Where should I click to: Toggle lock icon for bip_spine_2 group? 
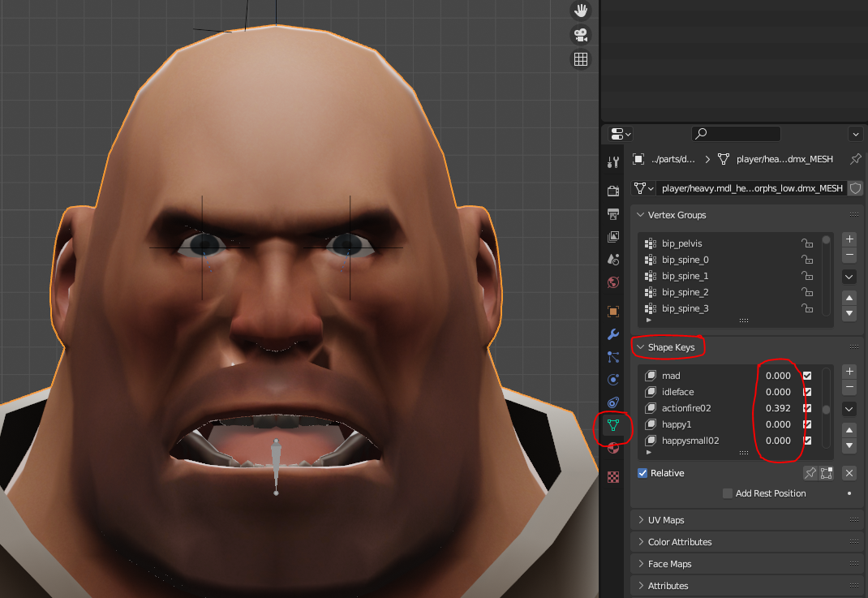coord(807,292)
